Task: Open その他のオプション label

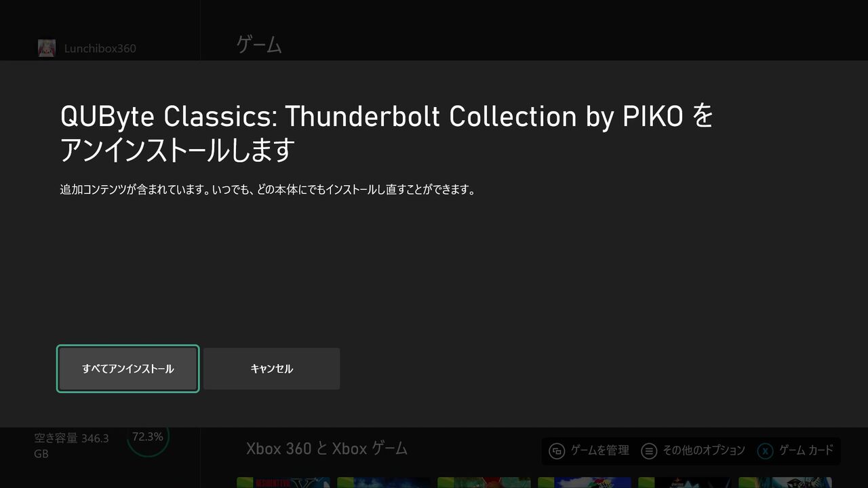Action: [x=703, y=451]
